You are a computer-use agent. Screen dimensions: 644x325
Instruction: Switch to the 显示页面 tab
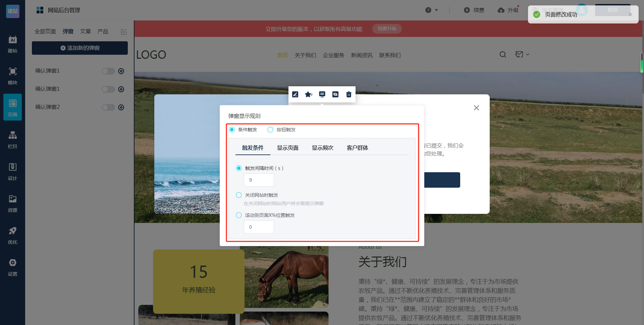(x=287, y=148)
